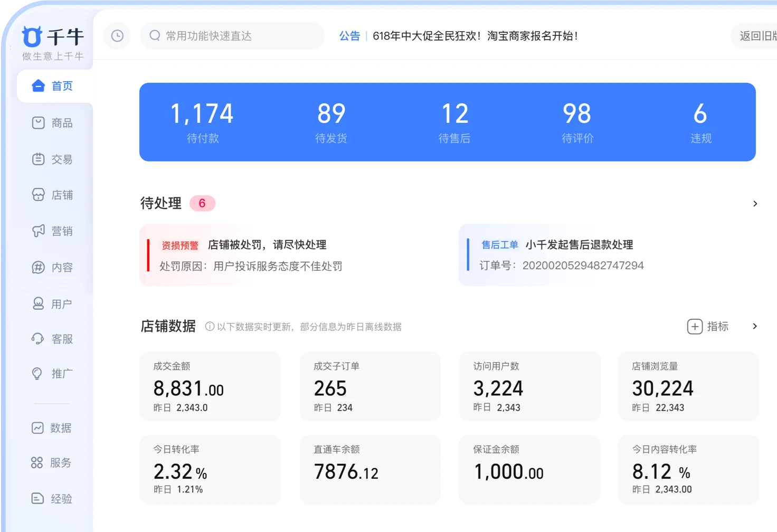
Task: Open the 618 announcement link
Action: click(x=475, y=36)
